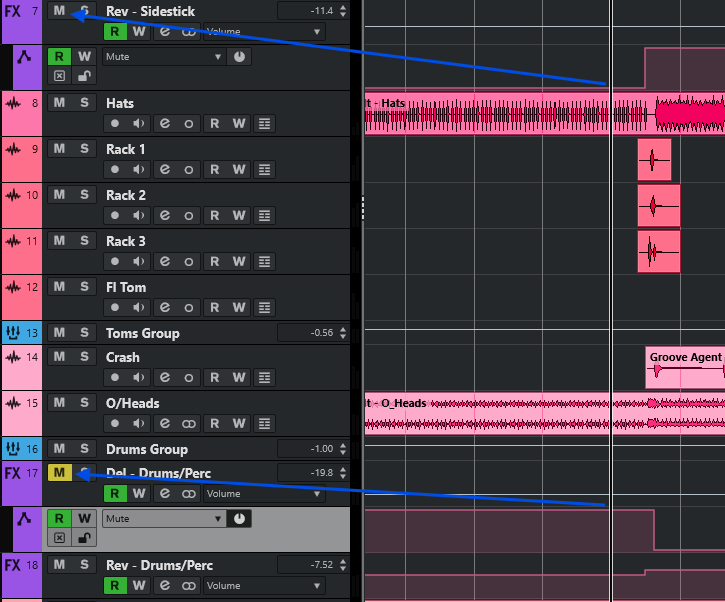Open Mute parameter dropdown under Del - Drums/Perc
Screen dimensions: 725x602
tap(164, 519)
